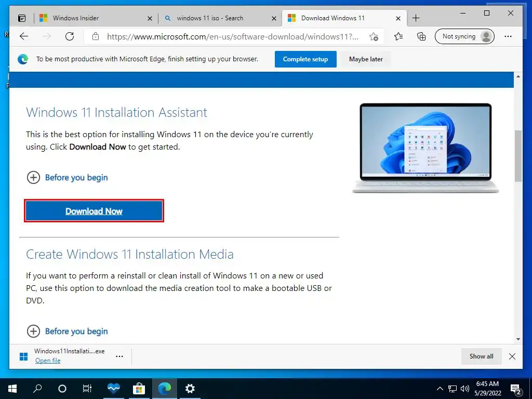Click the scroll down arrow
This screenshot has width=532, height=399.
(x=518, y=339)
